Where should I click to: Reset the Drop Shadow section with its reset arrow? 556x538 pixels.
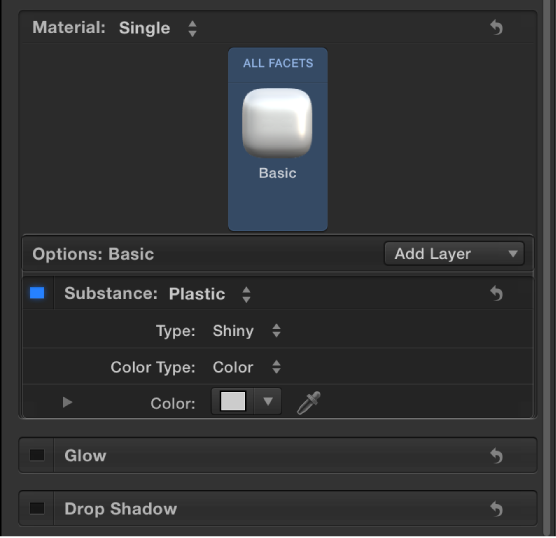click(x=496, y=509)
